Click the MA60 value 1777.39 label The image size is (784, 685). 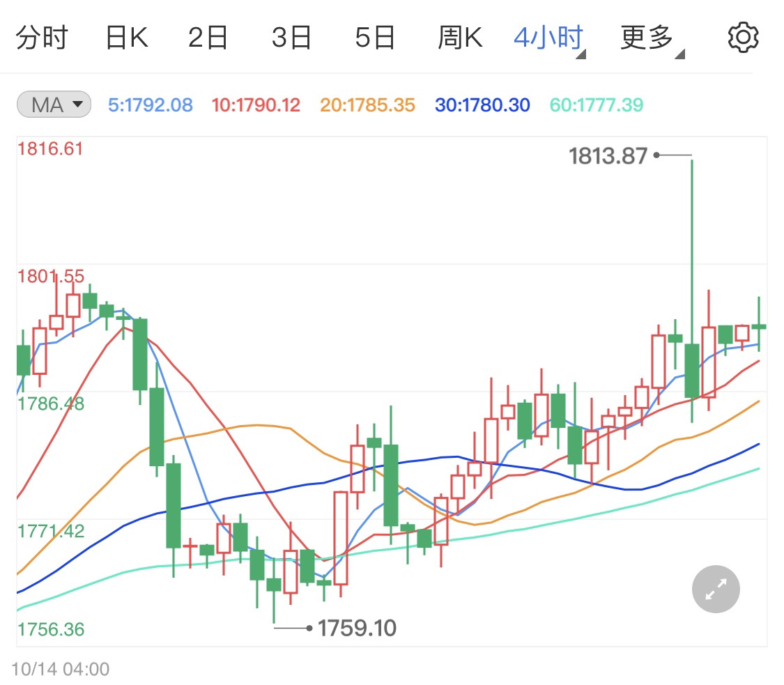click(x=597, y=105)
